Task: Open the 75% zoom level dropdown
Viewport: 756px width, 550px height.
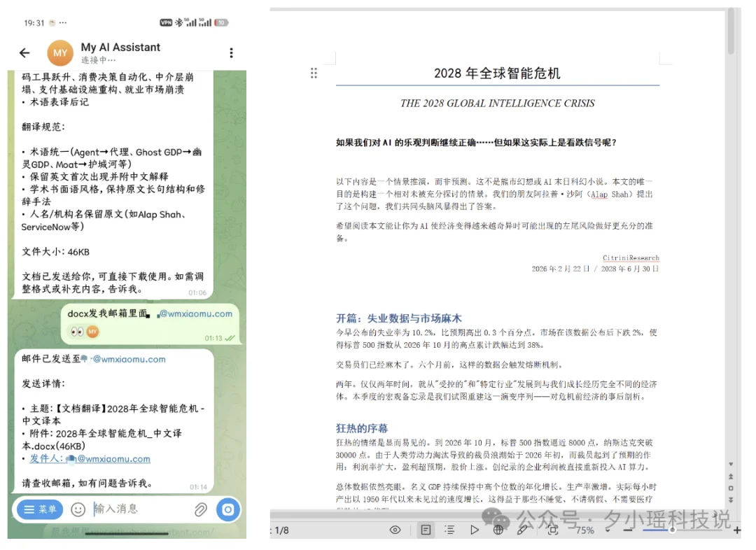Action: tap(590, 530)
